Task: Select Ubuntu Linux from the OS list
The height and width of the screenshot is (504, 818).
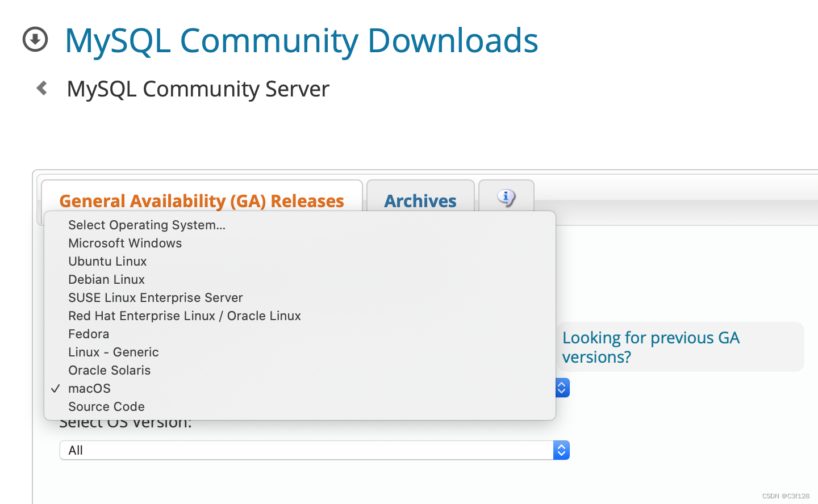Action: pyautogui.click(x=300, y=261)
